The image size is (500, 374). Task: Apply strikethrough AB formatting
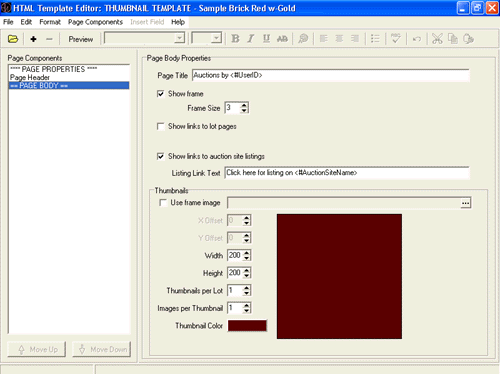coord(282,39)
